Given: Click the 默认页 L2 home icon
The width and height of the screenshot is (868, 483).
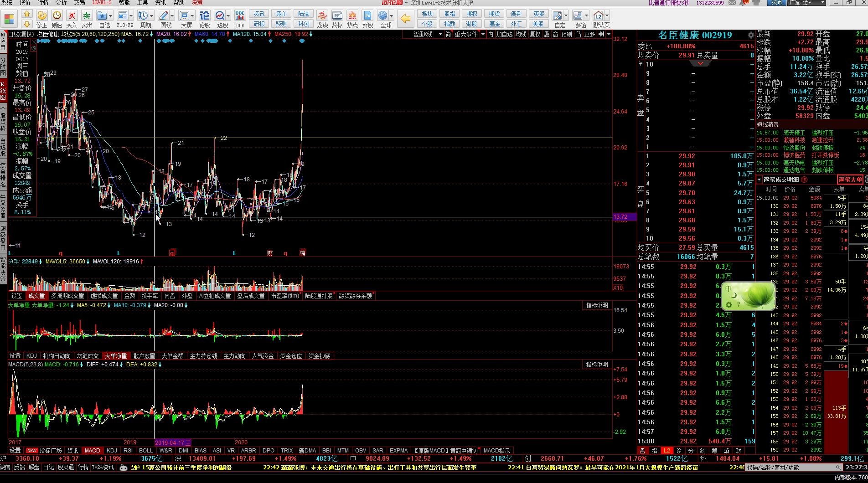Looking at the screenshot, I should pos(599,15).
